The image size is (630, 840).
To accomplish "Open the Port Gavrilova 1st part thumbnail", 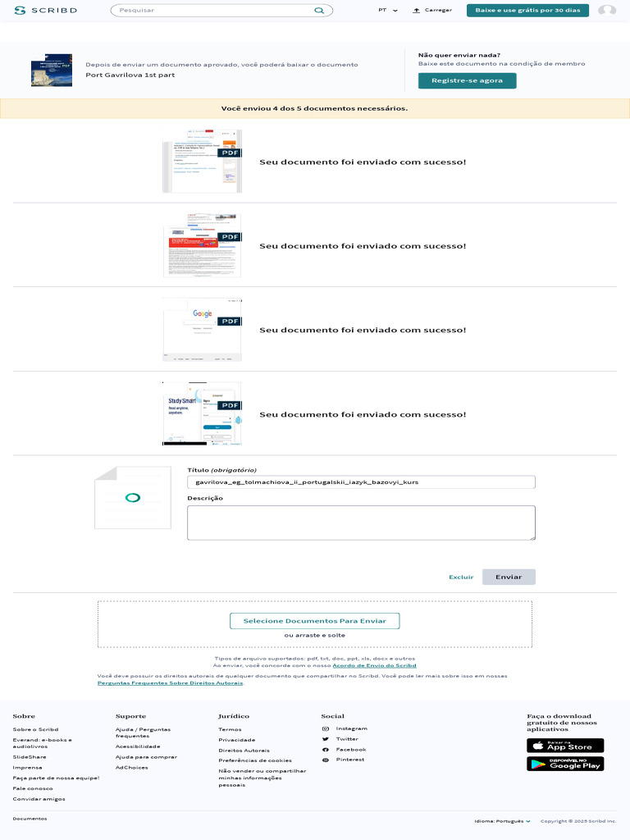I will click(x=52, y=71).
